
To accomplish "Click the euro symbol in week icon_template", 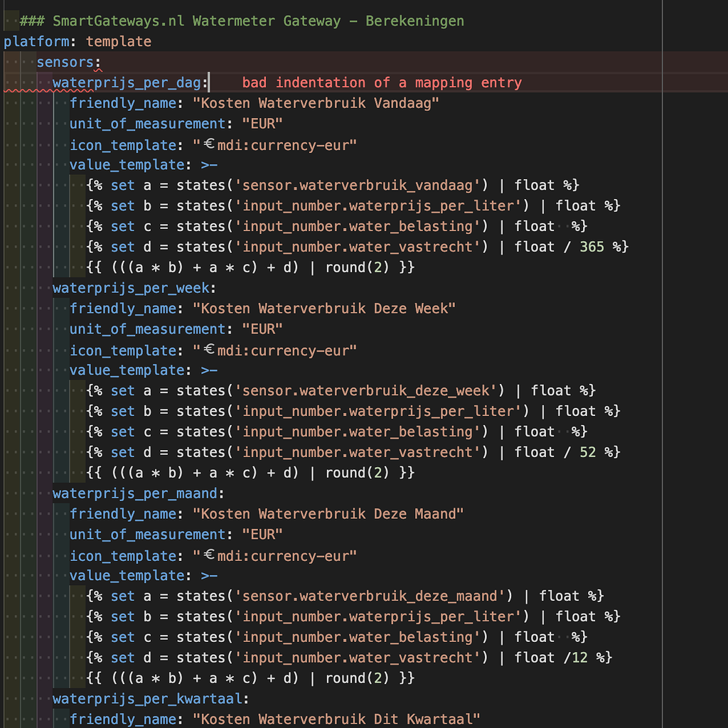I will click(x=210, y=349).
